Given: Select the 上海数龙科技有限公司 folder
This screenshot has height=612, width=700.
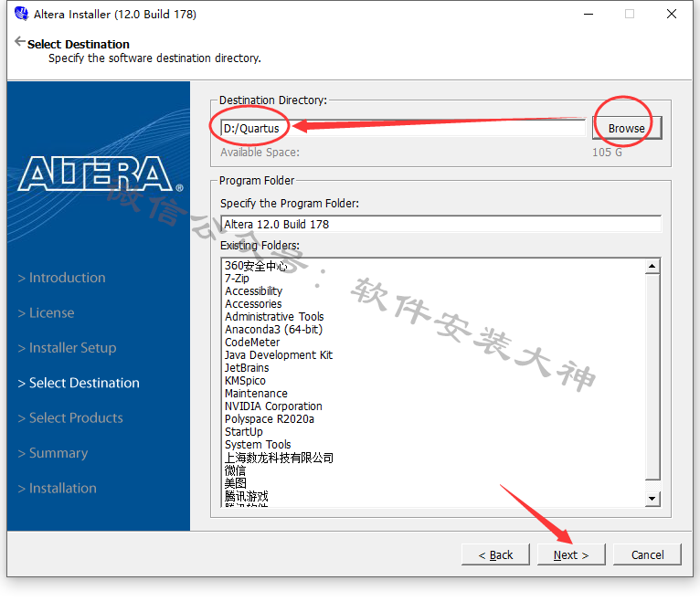Looking at the screenshot, I should coord(279,458).
